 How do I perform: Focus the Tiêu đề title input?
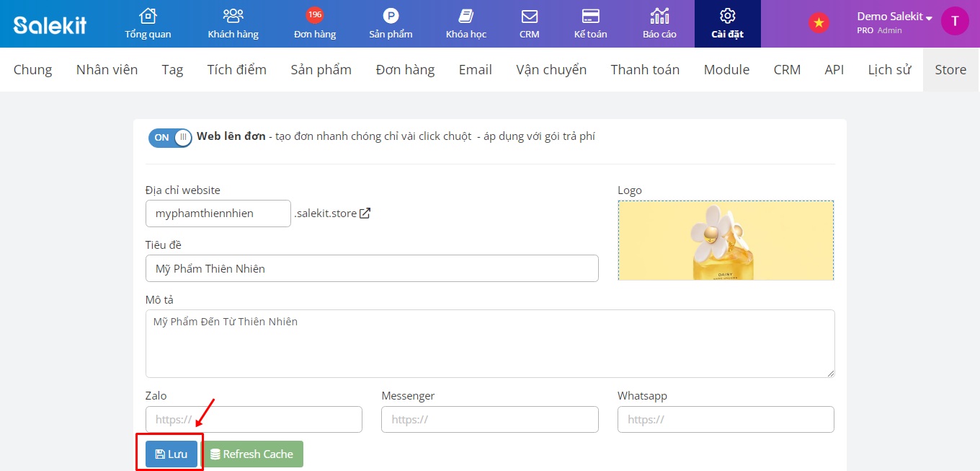pos(371,268)
